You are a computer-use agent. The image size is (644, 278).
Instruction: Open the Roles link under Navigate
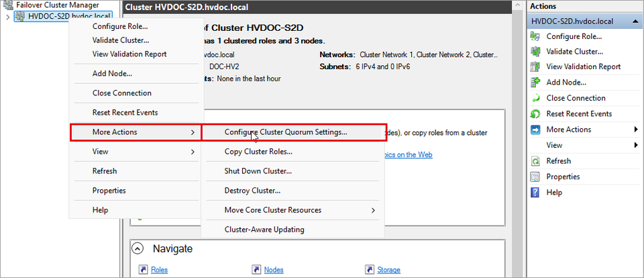coord(160,270)
